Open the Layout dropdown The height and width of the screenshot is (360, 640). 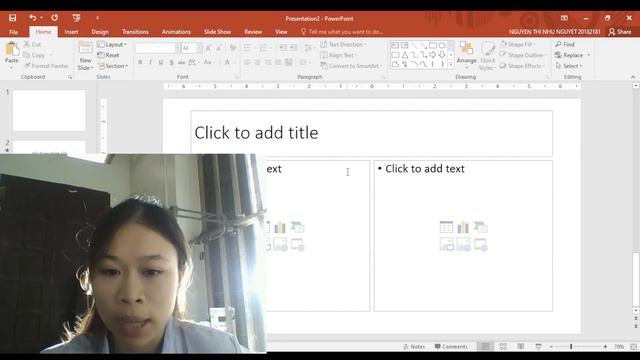coord(112,44)
